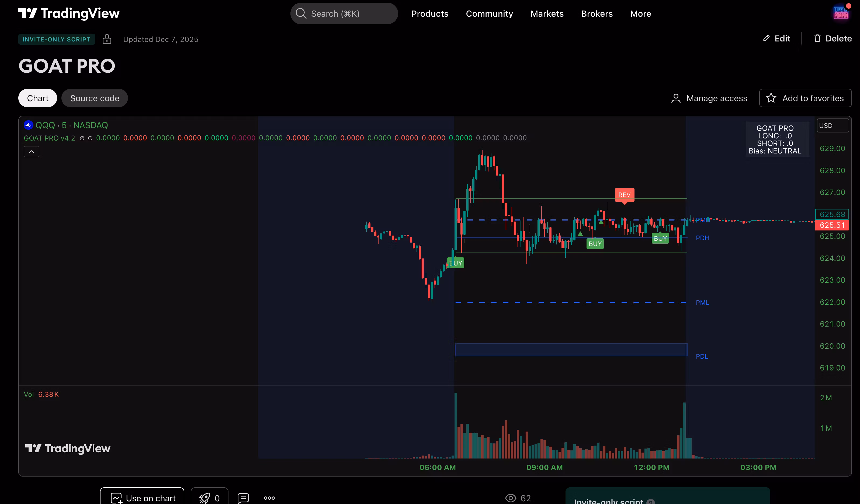Click the user profile avatar
Screen dimensions: 860x504
pyautogui.click(x=841, y=13)
